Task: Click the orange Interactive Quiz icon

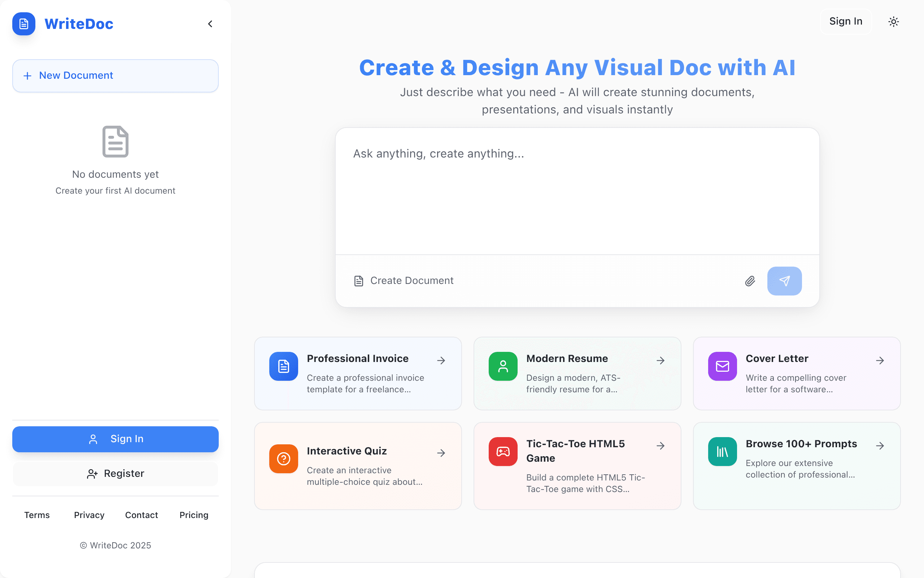Action: [283, 459]
